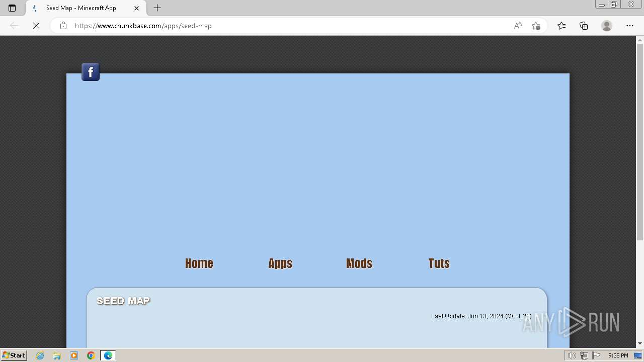Switch to Microsoft Edge taskbar button

pyautogui.click(x=108, y=355)
